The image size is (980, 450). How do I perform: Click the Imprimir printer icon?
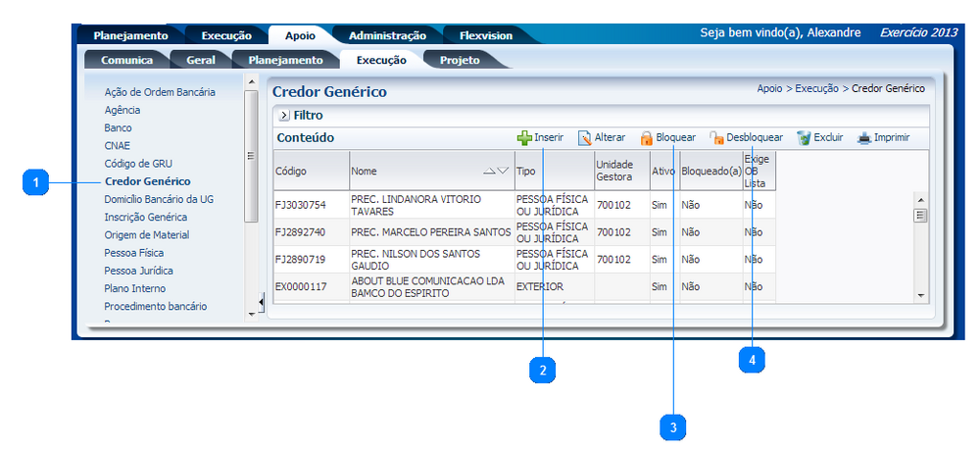863,138
